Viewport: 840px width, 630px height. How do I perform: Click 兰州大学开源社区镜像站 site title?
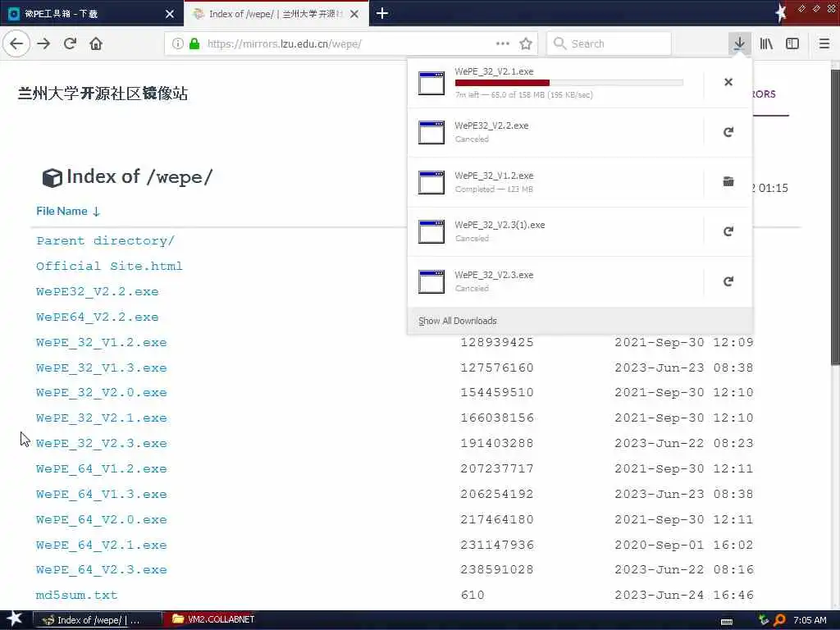[x=103, y=94]
